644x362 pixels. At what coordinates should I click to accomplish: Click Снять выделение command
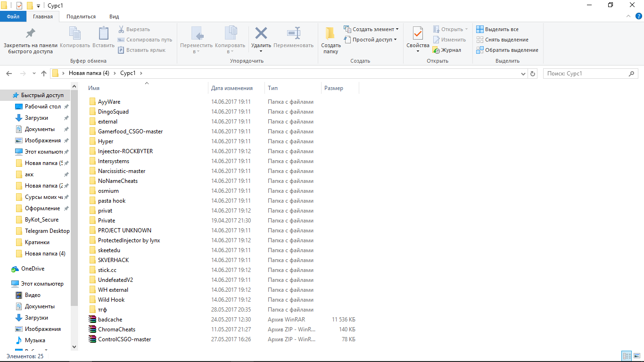pos(502,40)
